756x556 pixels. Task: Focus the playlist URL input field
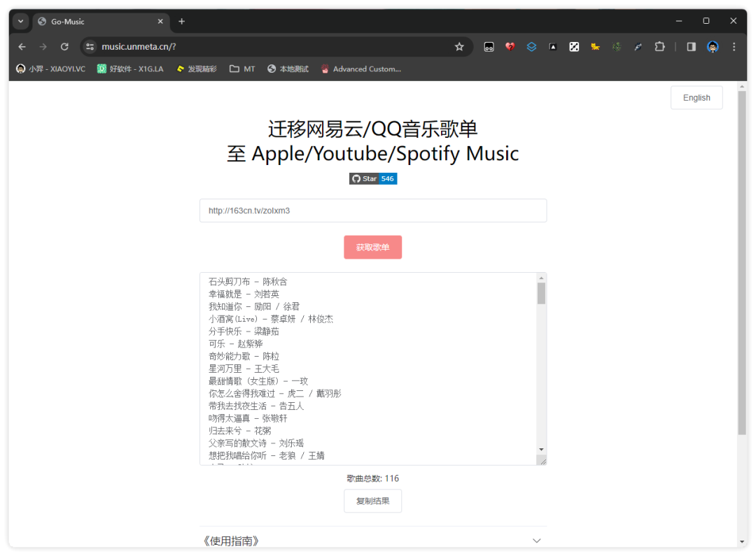point(372,211)
